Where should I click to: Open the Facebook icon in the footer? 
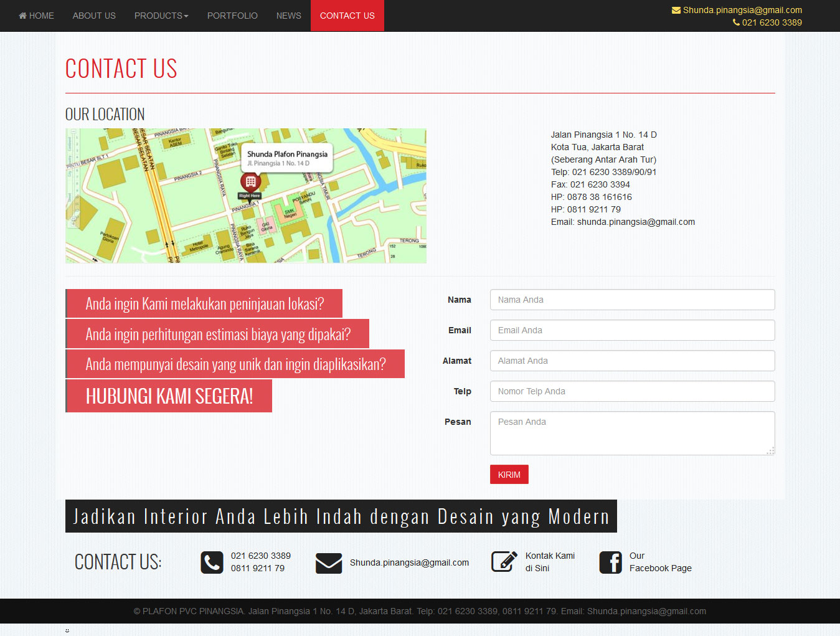(x=610, y=562)
